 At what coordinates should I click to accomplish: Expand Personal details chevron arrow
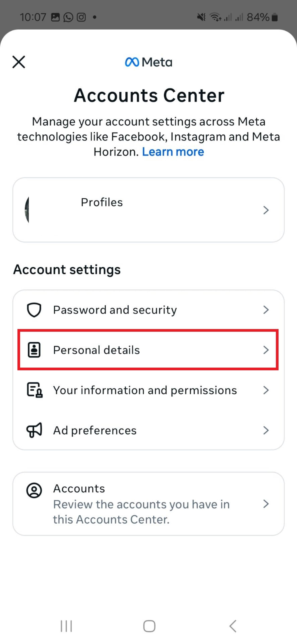point(266,350)
